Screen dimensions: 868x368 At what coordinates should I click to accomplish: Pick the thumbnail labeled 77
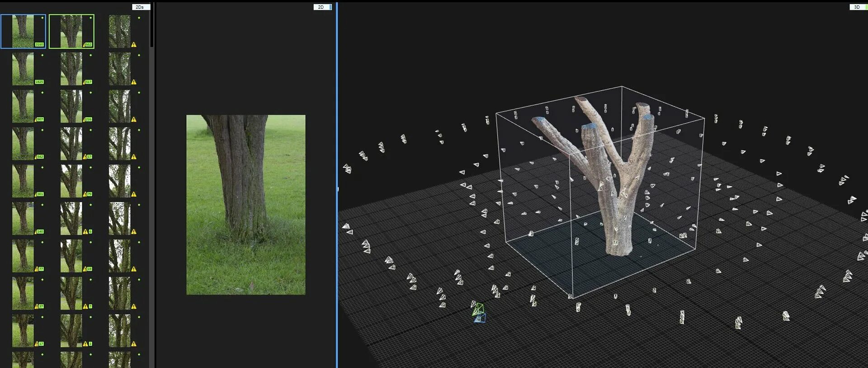(23, 256)
